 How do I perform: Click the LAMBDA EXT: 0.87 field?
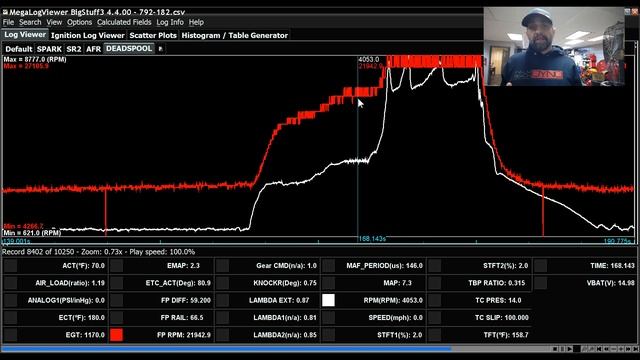(x=279, y=300)
